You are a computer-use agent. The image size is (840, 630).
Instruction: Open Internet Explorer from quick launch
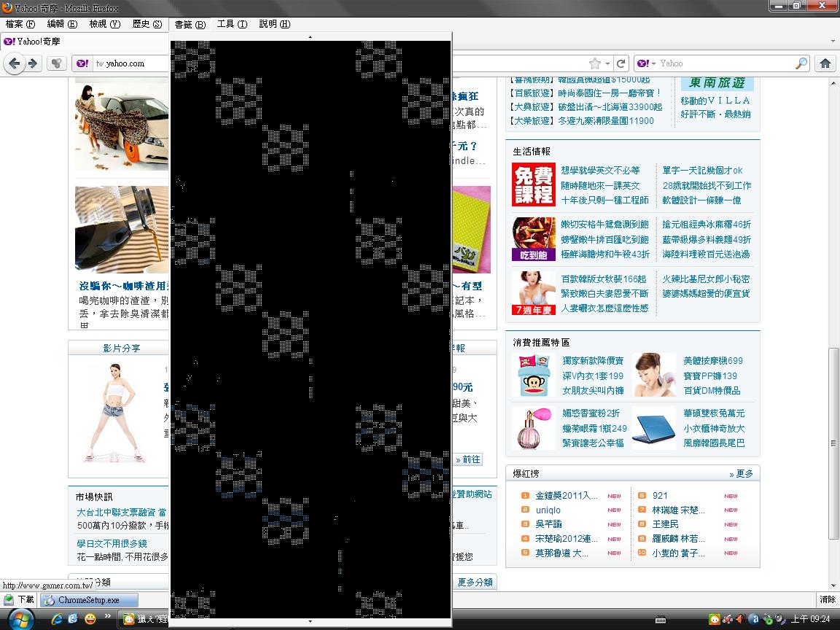56,619
